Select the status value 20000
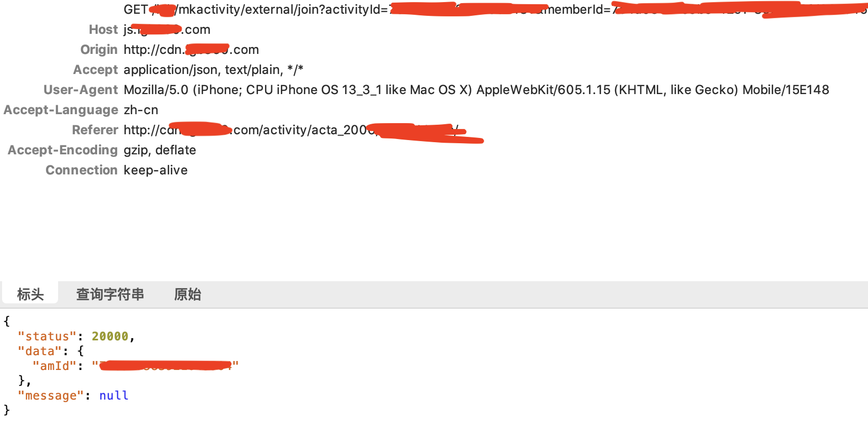 (x=110, y=336)
